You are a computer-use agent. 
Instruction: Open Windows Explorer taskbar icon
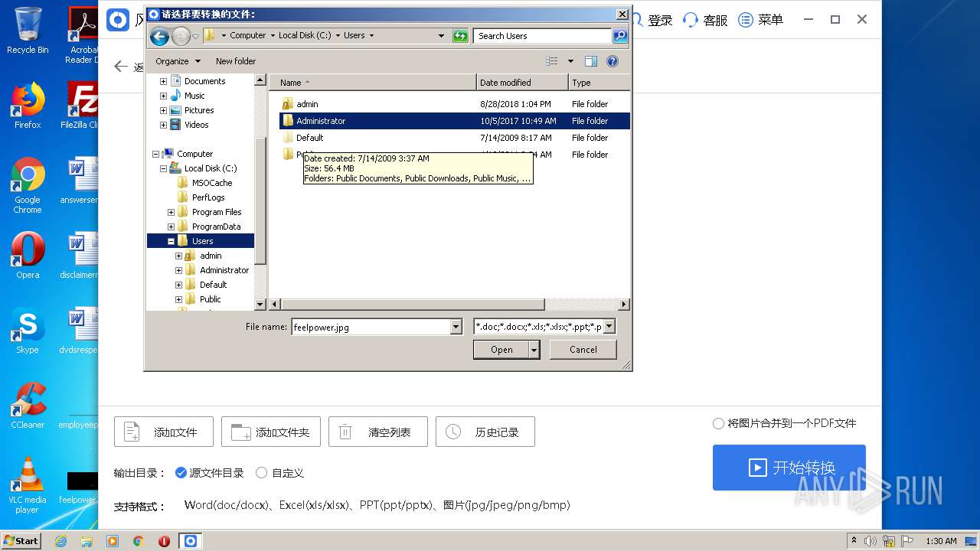click(87, 541)
